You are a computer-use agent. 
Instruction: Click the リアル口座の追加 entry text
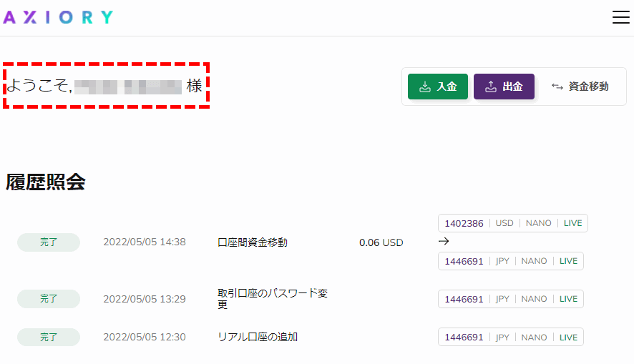(258, 337)
